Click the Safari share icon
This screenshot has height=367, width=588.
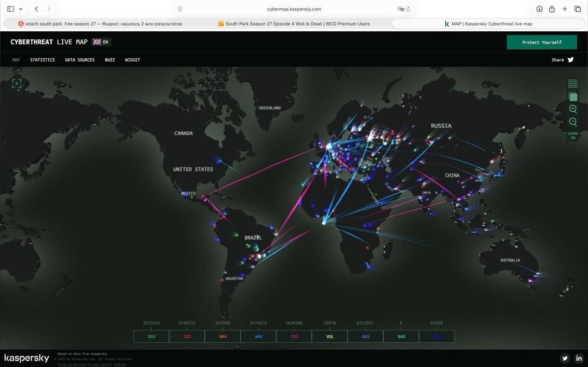[552, 9]
